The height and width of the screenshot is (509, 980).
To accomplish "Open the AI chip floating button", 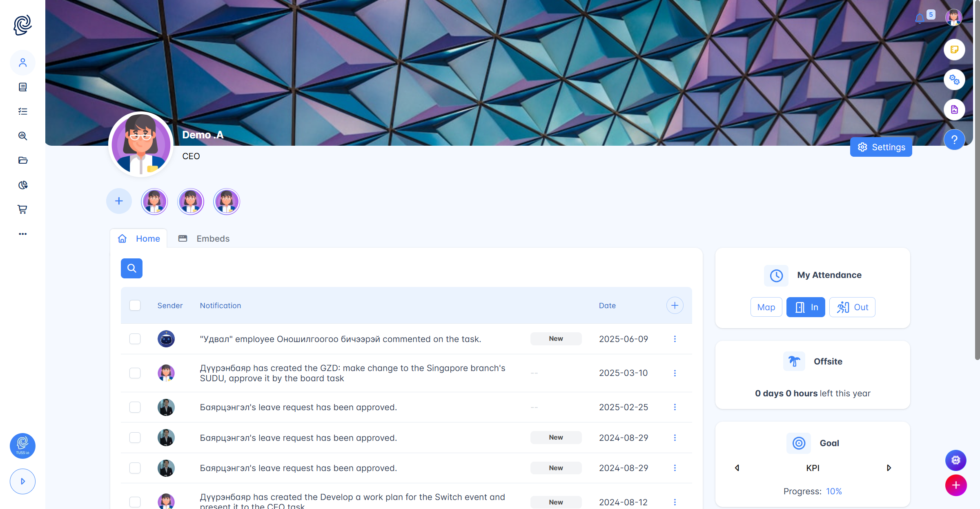I will point(955,460).
